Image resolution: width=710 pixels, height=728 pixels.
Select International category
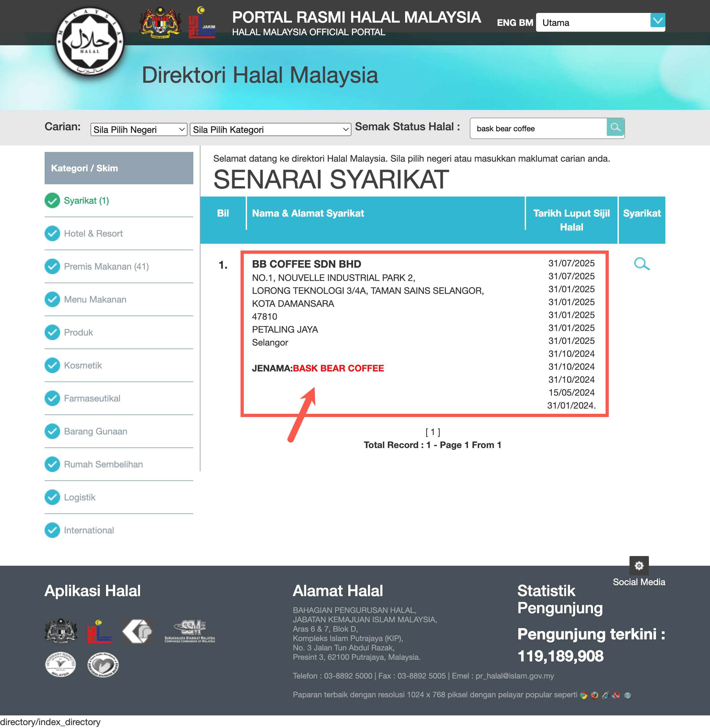[x=89, y=530]
